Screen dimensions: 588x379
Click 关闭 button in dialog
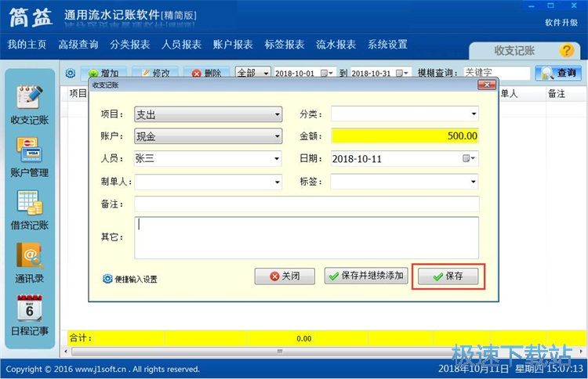pos(285,276)
